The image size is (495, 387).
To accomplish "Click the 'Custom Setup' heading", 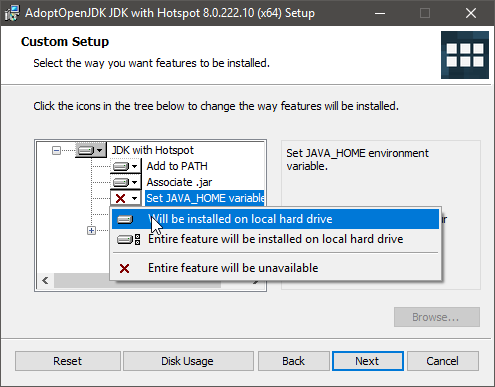I will tap(65, 42).
